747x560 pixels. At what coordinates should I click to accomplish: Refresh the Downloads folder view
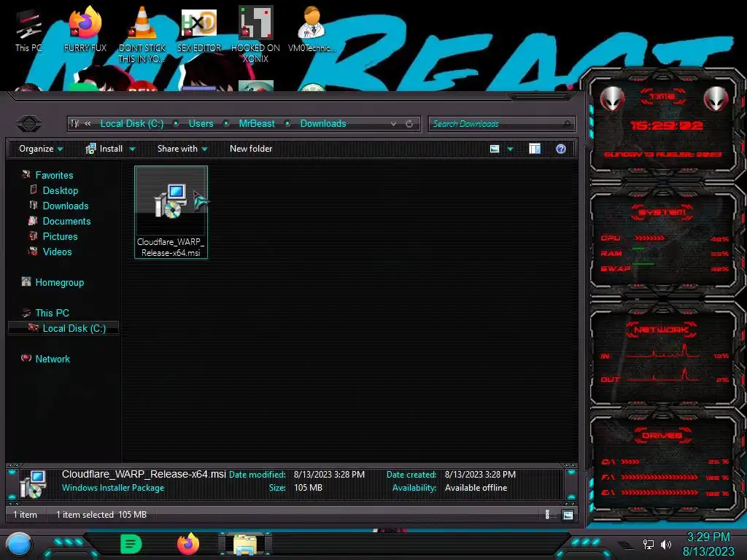pos(409,124)
